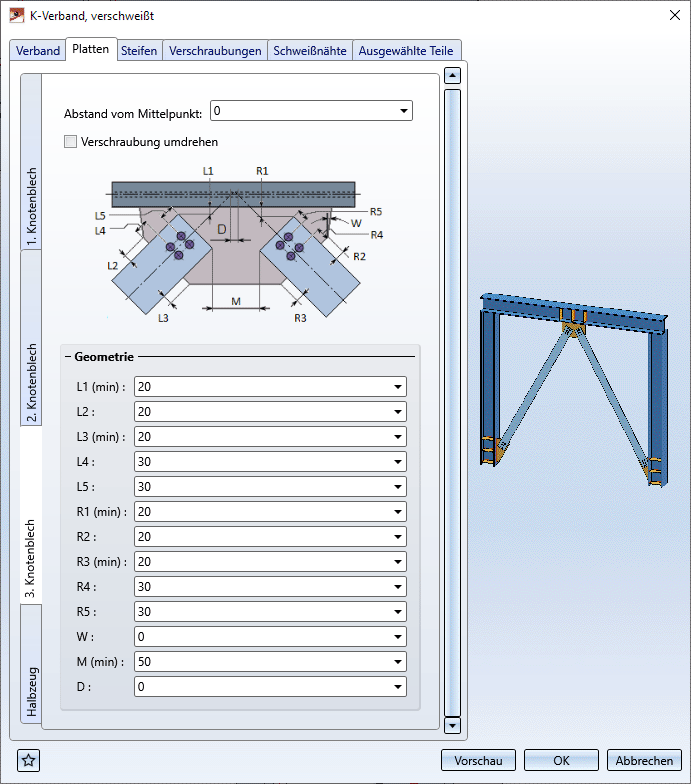Confirm with the OK button
This screenshot has width=691, height=784.
[x=561, y=760]
